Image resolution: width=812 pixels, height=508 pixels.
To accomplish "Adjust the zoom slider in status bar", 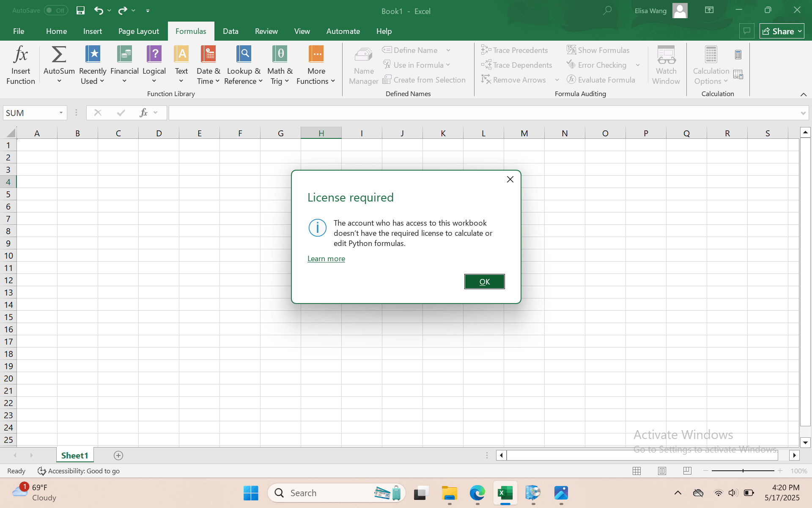I will [x=743, y=471].
